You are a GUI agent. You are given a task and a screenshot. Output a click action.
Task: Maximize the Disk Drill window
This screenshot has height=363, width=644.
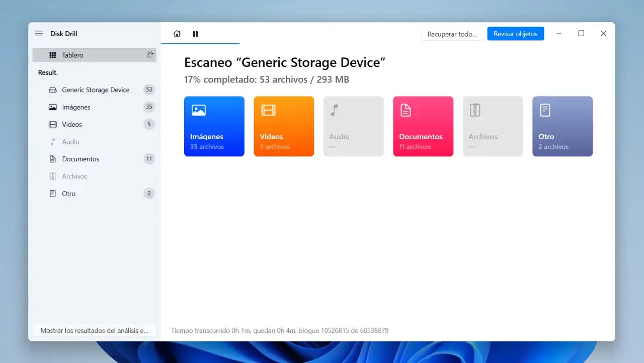coord(581,34)
